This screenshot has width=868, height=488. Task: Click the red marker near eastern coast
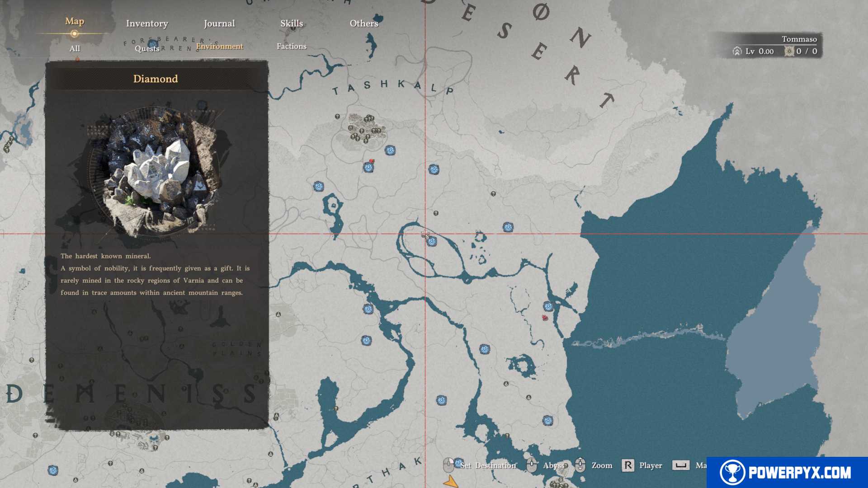pos(545,318)
